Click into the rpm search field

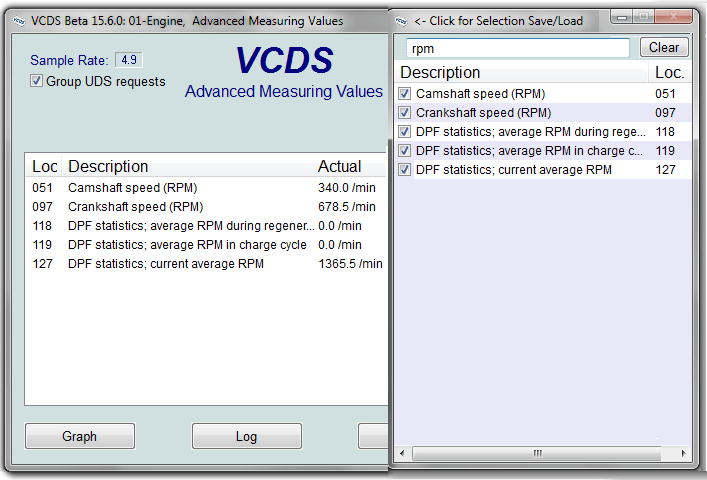pos(518,48)
